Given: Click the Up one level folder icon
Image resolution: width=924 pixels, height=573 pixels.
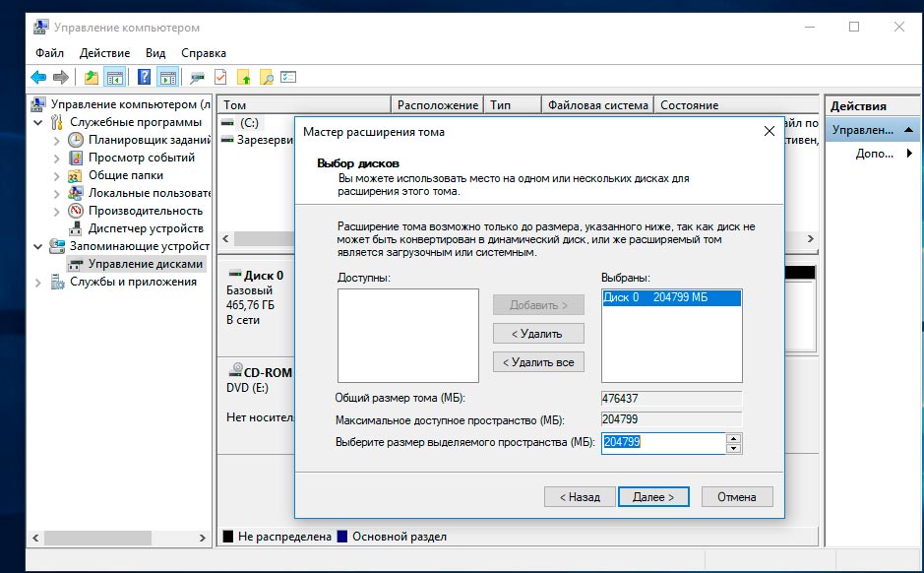Looking at the screenshot, I should pyautogui.click(x=92, y=77).
